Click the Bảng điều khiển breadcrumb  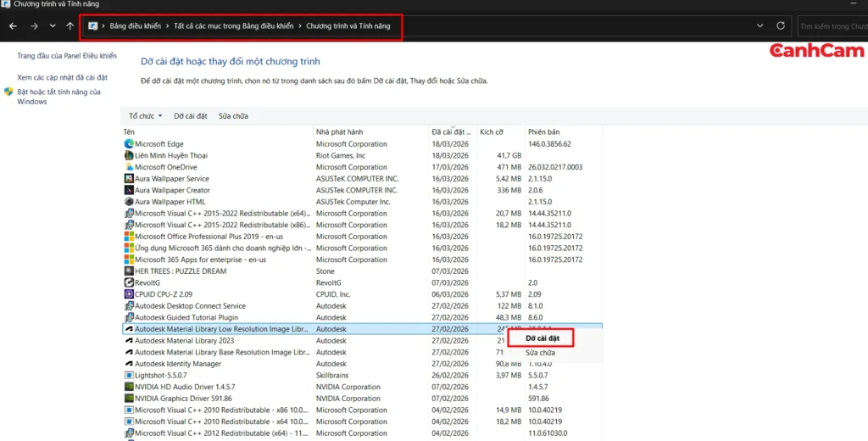pos(135,26)
